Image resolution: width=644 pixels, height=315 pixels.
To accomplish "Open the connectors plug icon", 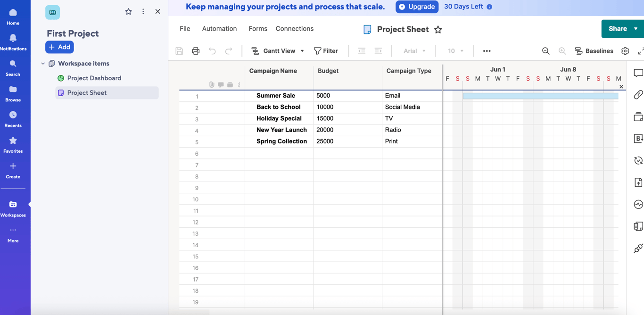I will tap(638, 248).
